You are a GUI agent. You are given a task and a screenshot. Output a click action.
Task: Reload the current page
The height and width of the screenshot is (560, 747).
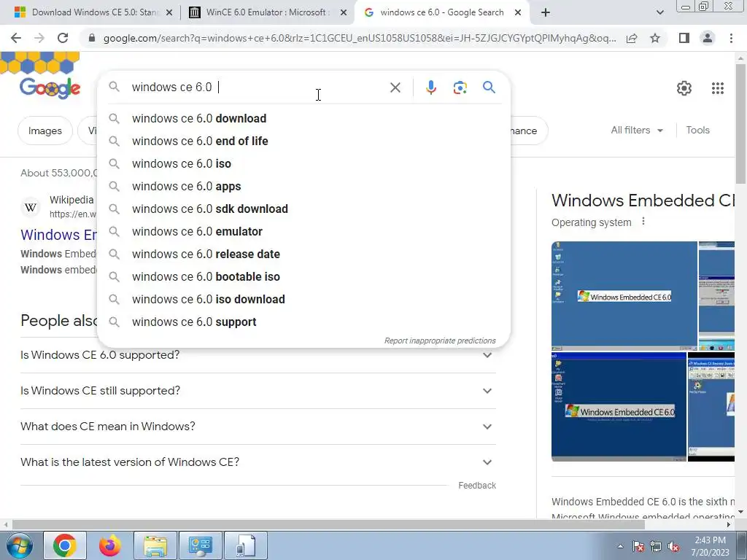click(x=63, y=38)
